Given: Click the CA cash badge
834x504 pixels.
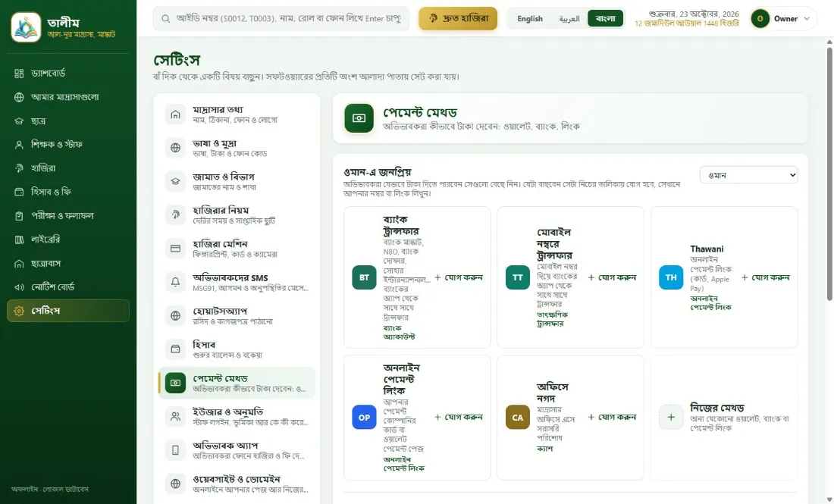Looking at the screenshot, I should [x=518, y=418].
